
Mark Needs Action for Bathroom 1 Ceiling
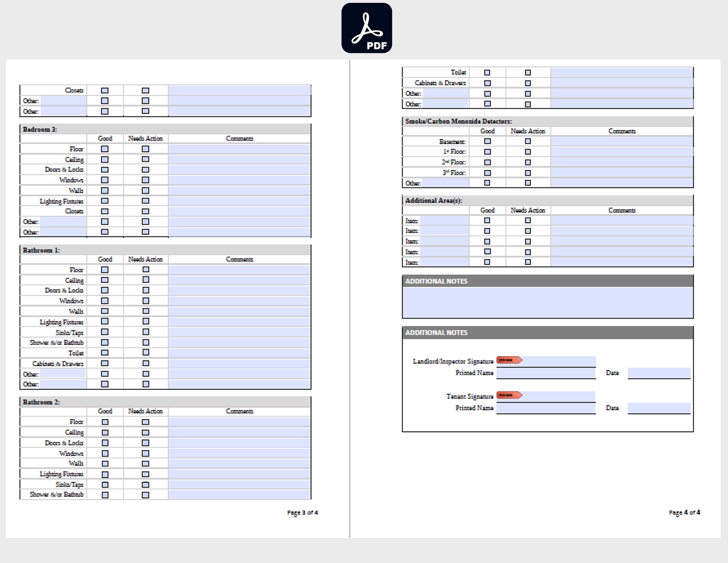(146, 280)
